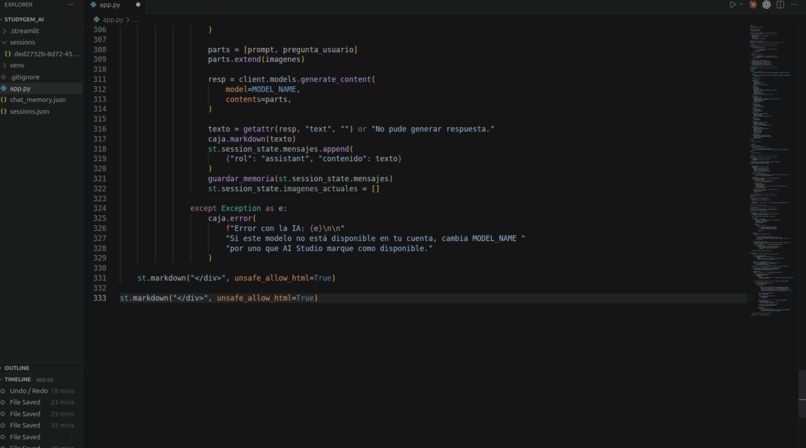Expand the OUTLINE section
The width and height of the screenshot is (806, 448).
tap(16, 368)
